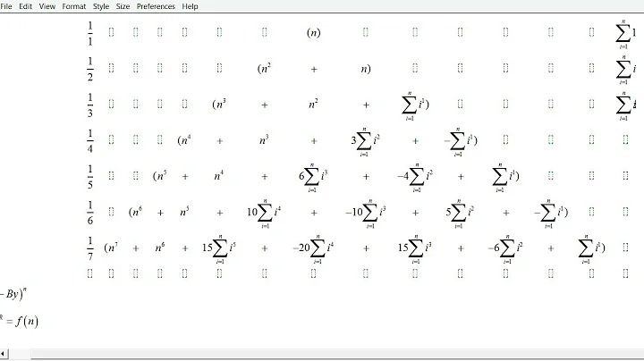Screen dimensions: 644x361
Task: Click the 5Σi² term in the 1/6 row
Action: (460, 214)
